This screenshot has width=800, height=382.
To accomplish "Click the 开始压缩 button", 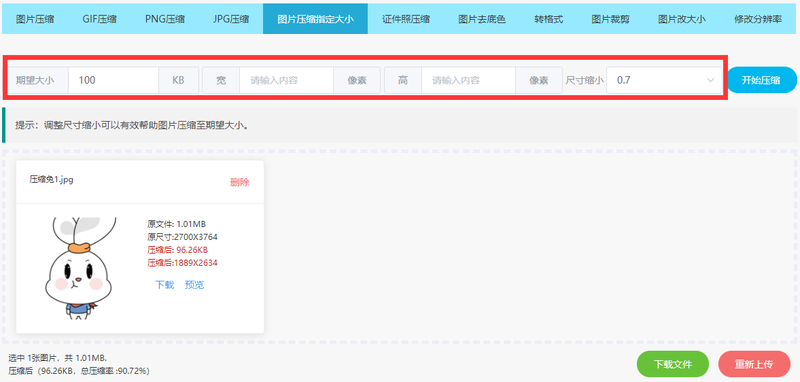I will point(761,80).
